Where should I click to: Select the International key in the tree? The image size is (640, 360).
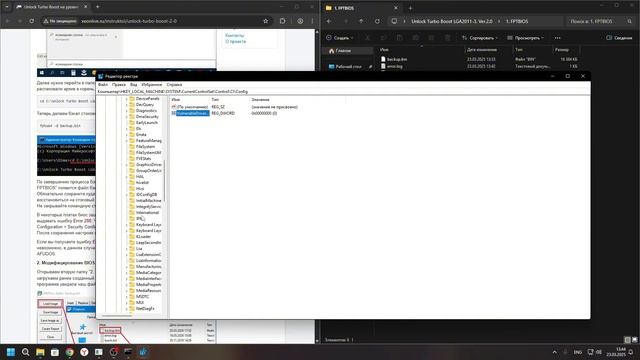pos(147,213)
